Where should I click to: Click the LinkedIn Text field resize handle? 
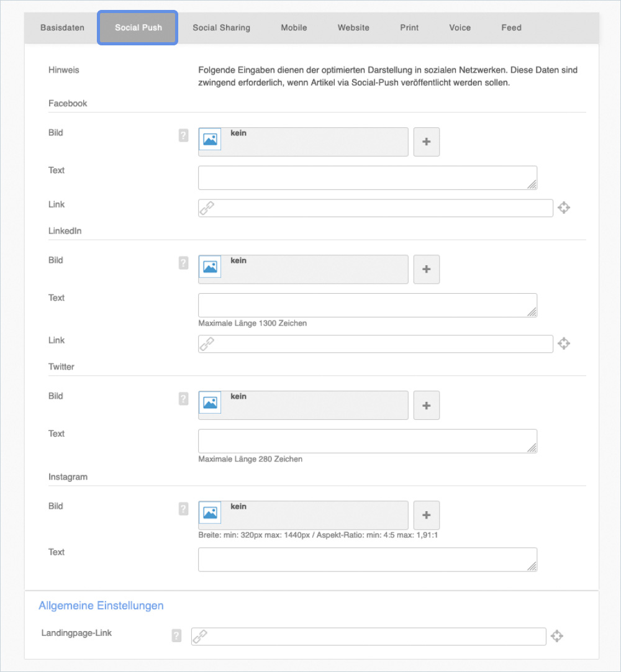532,312
